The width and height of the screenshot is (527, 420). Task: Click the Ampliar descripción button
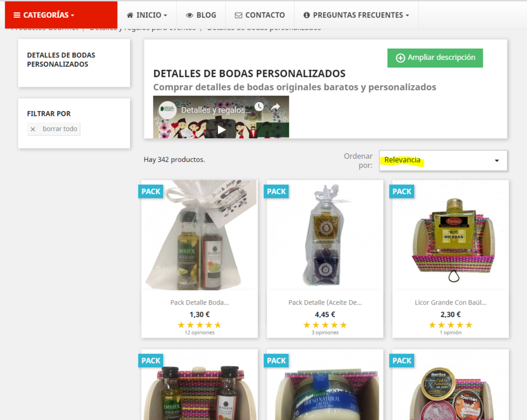pos(435,58)
